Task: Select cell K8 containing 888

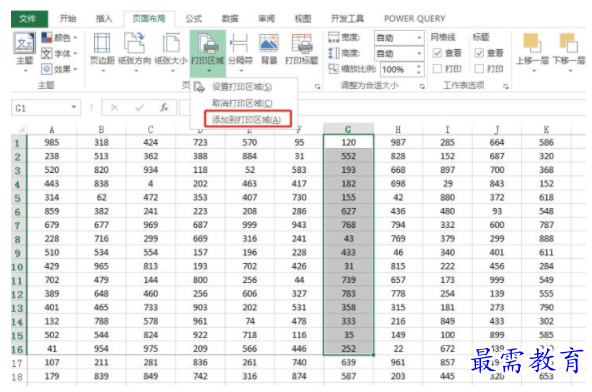Action: 546,239
